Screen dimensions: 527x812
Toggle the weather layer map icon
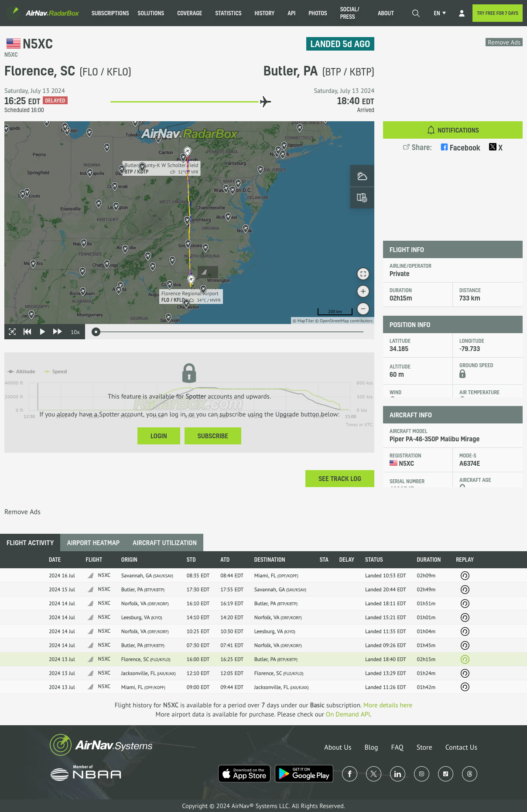pyautogui.click(x=362, y=176)
